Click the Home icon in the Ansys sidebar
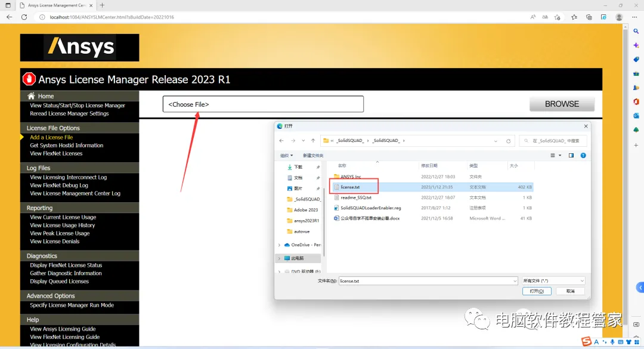644x349 pixels. pos(31,96)
